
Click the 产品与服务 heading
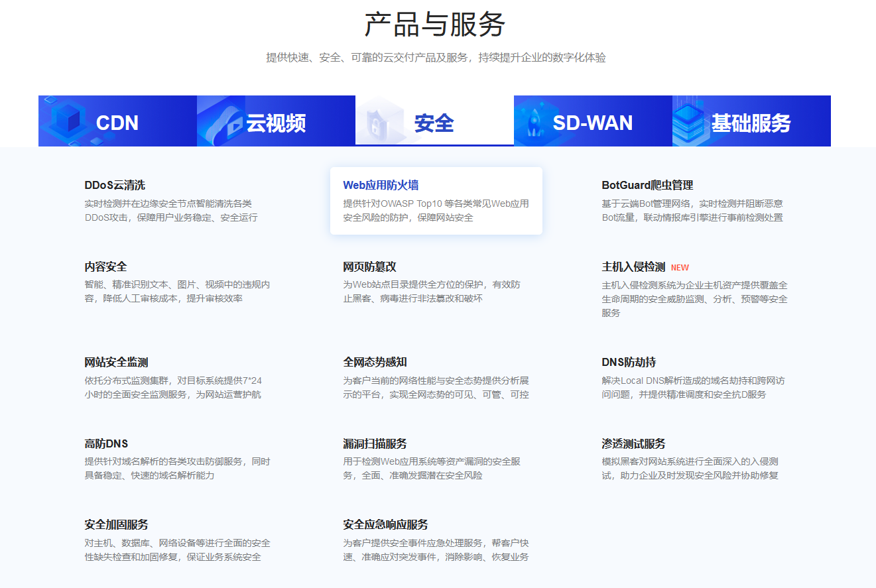coord(435,24)
